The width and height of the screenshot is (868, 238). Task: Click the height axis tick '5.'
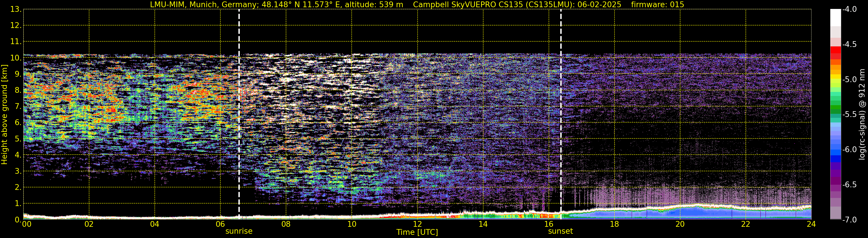coord(18,139)
